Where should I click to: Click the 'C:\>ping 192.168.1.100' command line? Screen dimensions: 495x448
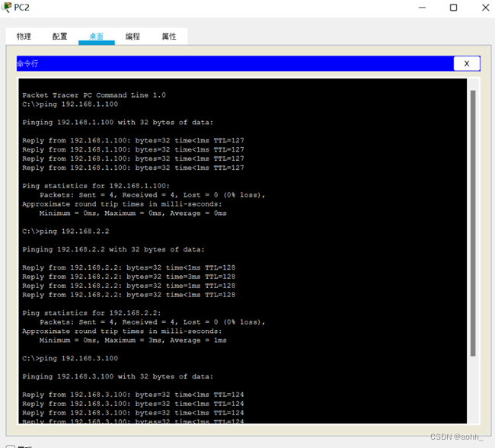pos(70,104)
